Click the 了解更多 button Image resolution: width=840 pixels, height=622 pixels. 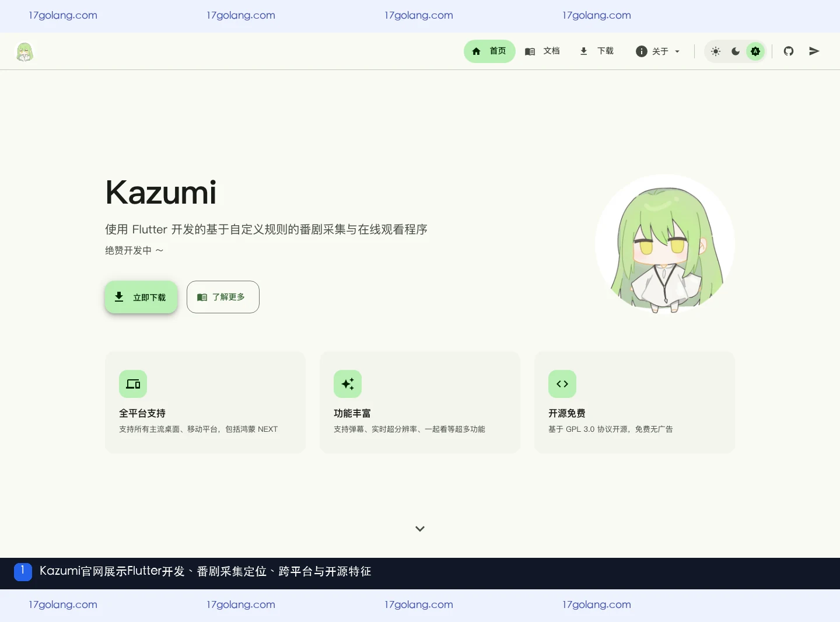point(223,297)
